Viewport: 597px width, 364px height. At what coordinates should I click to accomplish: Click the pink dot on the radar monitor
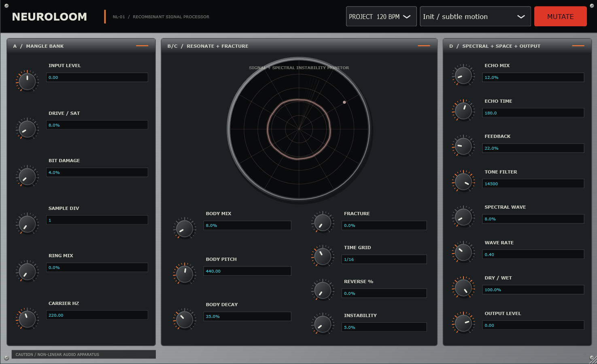[344, 102]
